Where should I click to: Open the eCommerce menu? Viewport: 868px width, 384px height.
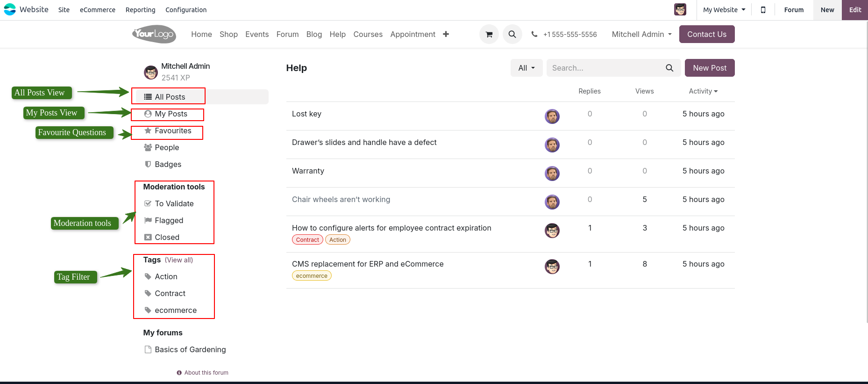(97, 10)
